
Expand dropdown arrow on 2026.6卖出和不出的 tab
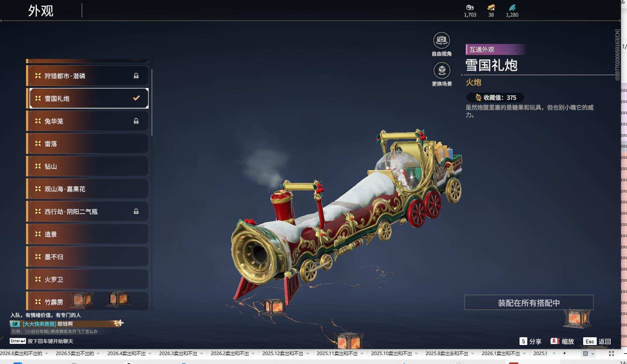coord(47,354)
